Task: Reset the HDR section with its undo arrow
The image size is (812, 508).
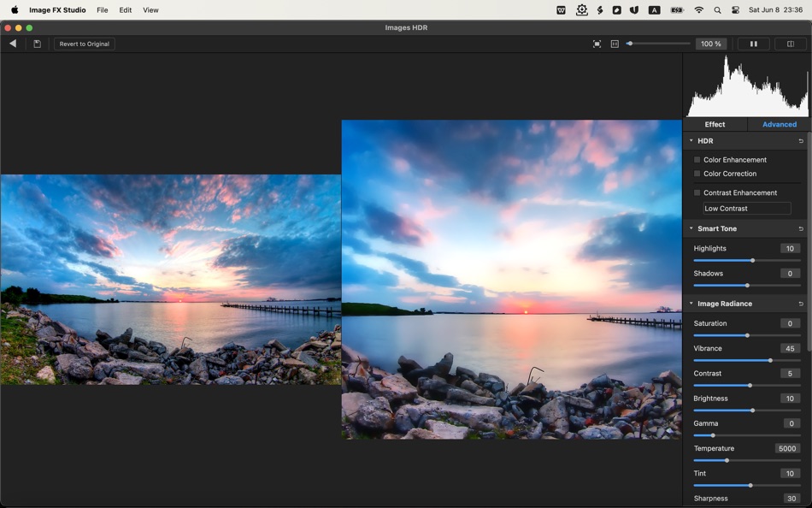Action: click(x=801, y=140)
